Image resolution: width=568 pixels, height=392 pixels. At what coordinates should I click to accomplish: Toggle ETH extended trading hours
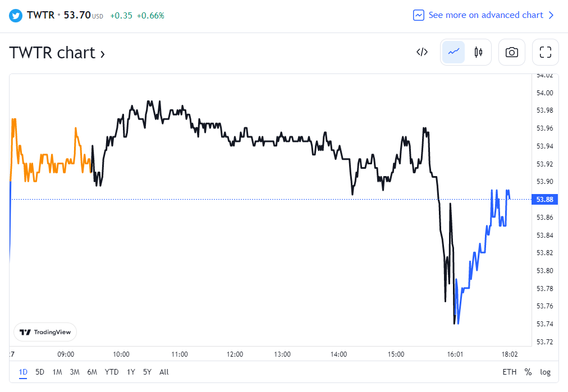(x=509, y=372)
